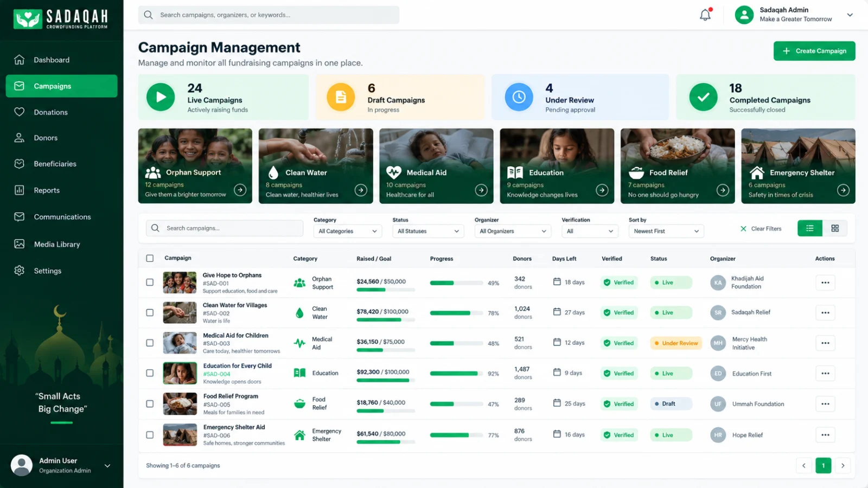Viewport: 868px width, 488px height.
Task: Click the water drop icon in Clean Water row
Action: [x=299, y=313]
